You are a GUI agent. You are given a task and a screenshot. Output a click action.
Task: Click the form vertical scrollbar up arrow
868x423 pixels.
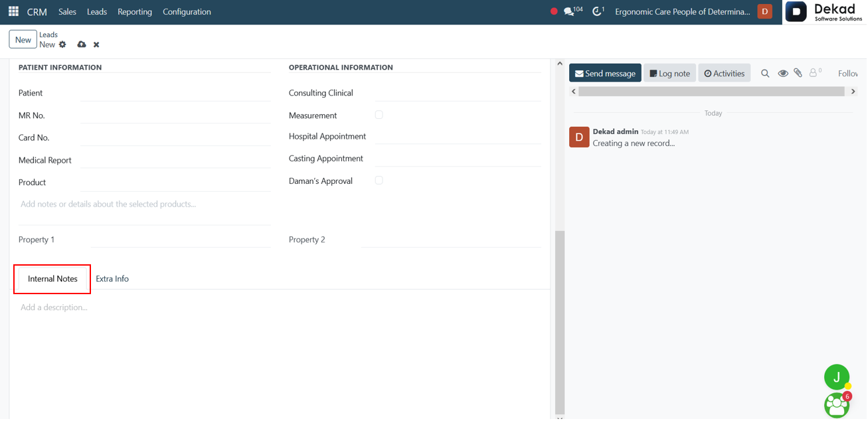click(x=560, y=64)
